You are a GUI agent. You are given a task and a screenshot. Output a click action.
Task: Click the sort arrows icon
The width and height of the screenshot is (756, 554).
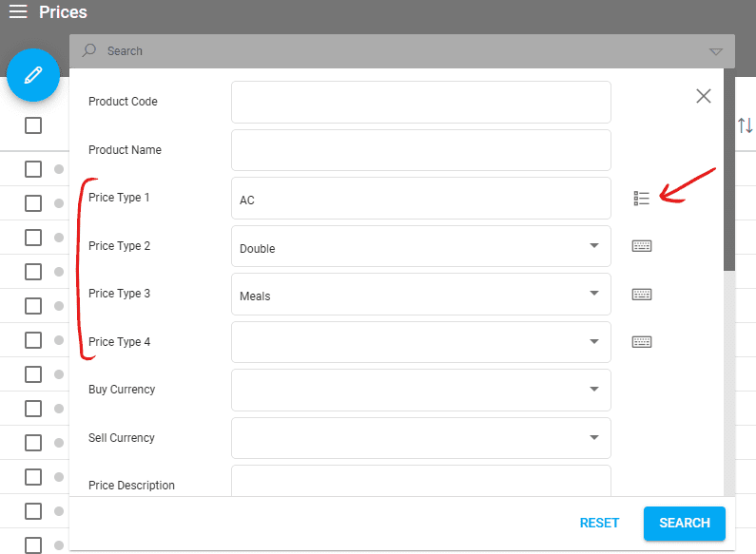pos(745,125)
